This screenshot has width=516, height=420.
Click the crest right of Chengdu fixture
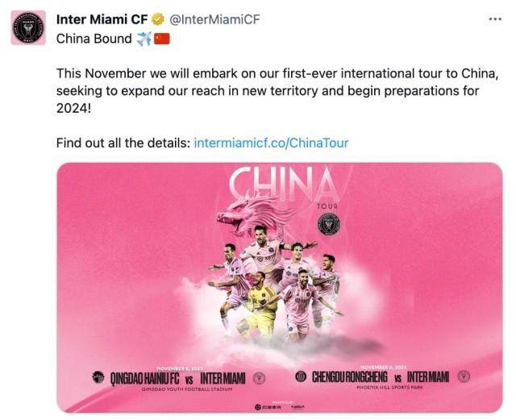(x=463, y=376)
